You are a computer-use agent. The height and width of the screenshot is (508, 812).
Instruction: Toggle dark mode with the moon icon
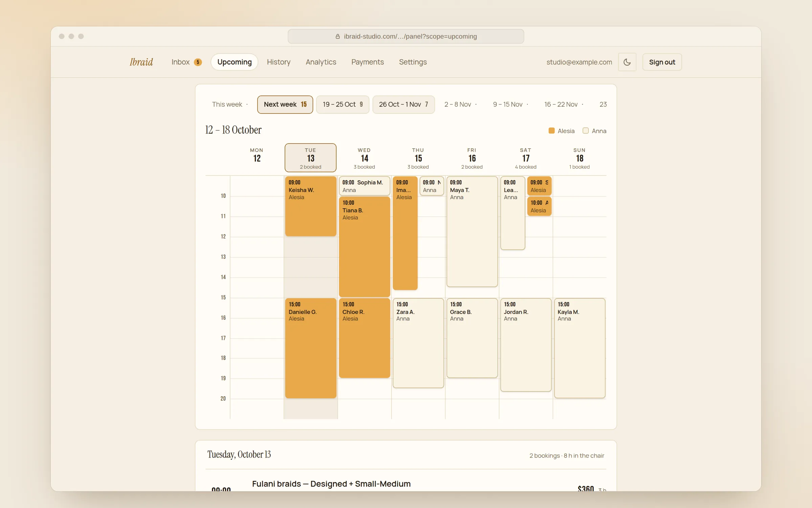coord(627,62)
